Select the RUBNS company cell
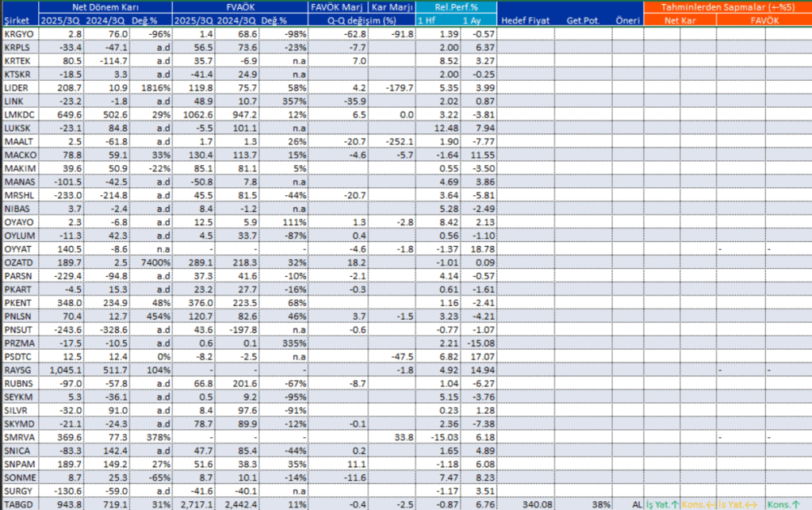This screenshot has width=812, height=510. pos(20,384)
